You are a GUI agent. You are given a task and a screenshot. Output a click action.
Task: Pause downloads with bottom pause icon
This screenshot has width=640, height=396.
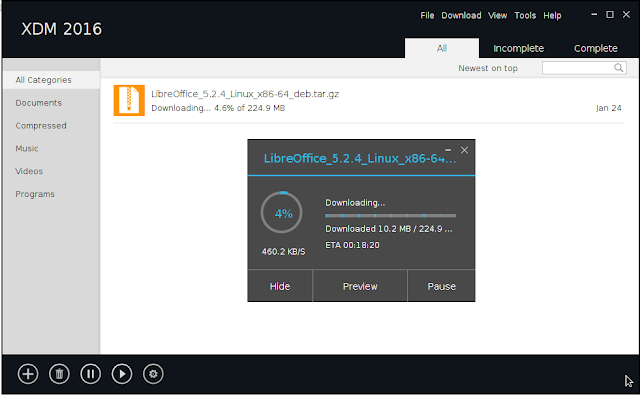click(x=91, y=374)
